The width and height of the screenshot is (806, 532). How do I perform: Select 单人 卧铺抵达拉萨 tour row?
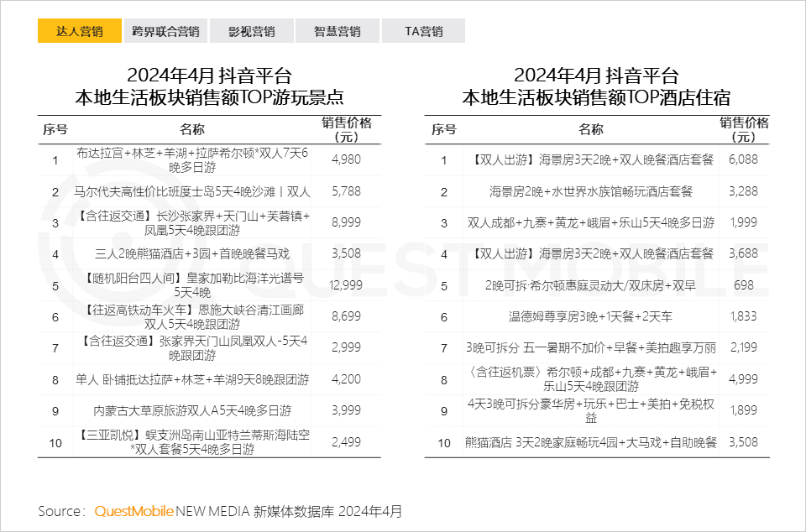(192, 379)
